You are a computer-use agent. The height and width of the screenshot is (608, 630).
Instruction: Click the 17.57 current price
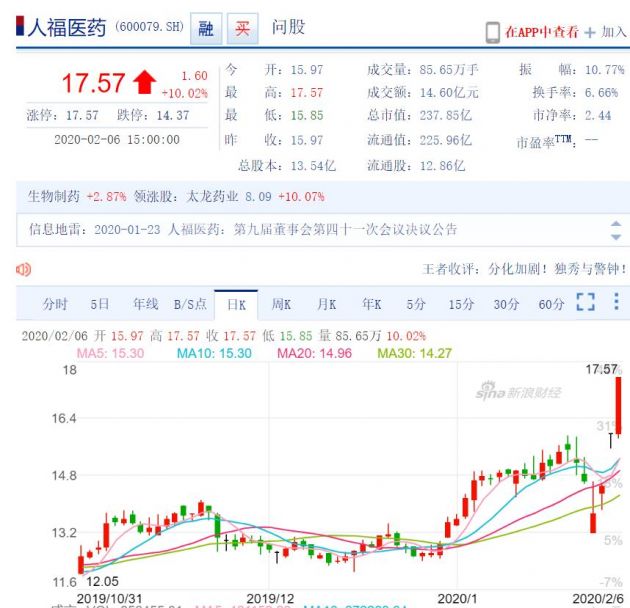[93, 83]
